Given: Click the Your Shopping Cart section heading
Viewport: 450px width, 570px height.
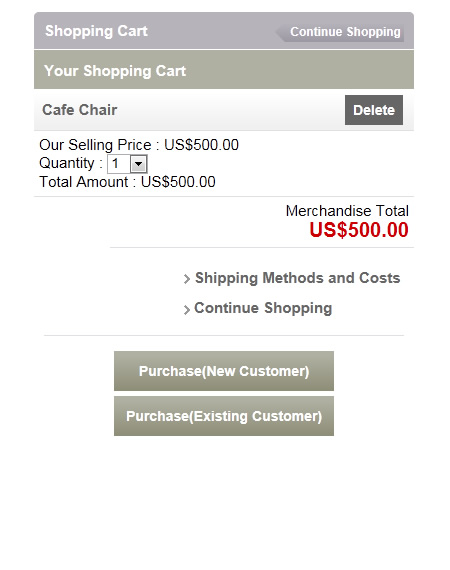Looking at the screenshot, I should tap(115, 71).
